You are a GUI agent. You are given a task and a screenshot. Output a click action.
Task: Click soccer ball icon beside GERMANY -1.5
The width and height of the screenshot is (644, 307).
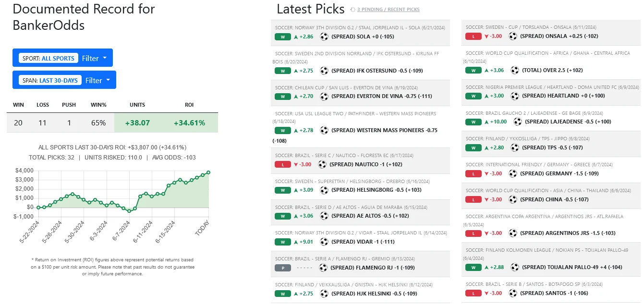coord(513,173)
